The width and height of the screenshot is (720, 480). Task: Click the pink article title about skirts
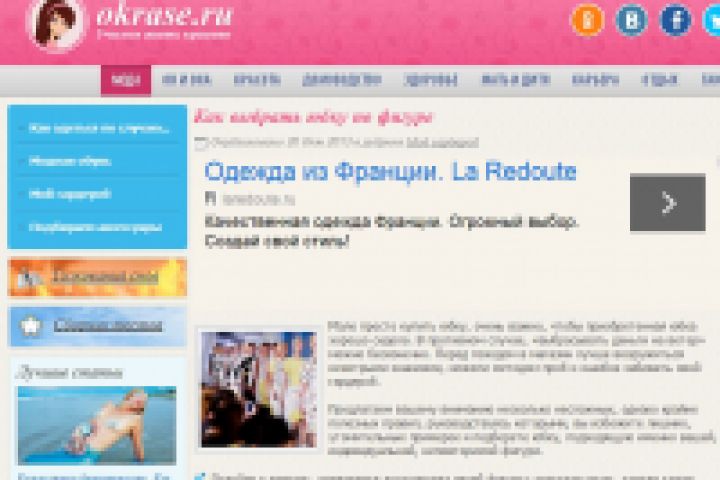(x=313, y=117)
